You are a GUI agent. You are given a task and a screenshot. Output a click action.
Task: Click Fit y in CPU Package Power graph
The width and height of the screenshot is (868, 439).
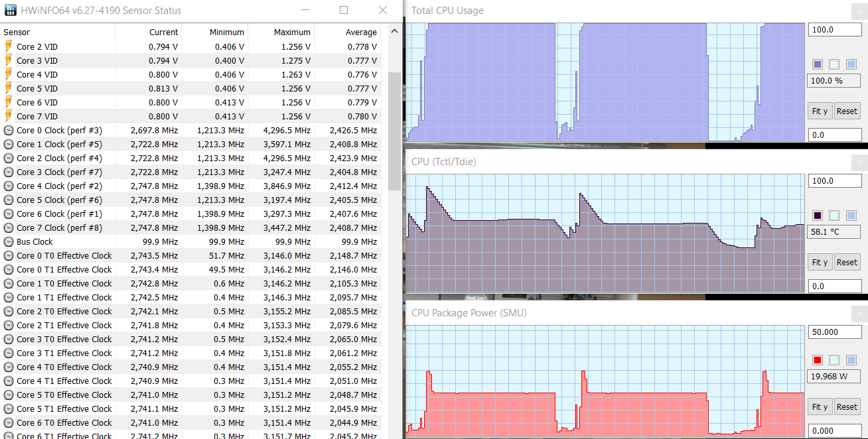(820, 407)
